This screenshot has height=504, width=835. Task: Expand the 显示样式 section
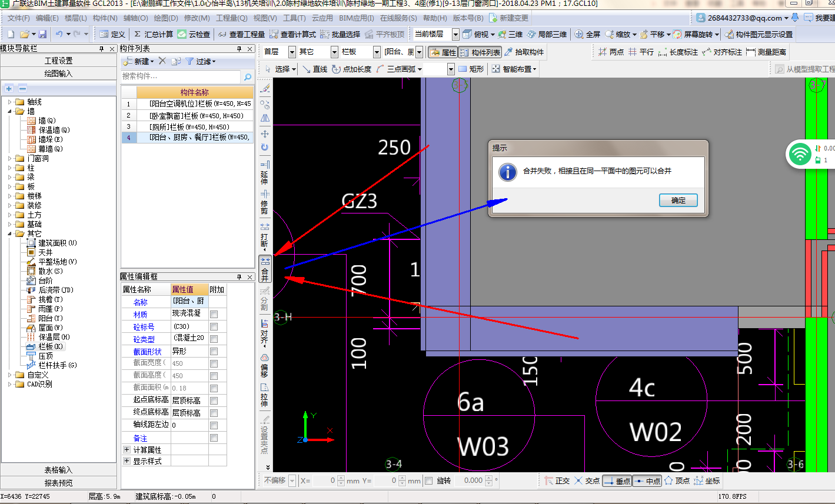127,461
